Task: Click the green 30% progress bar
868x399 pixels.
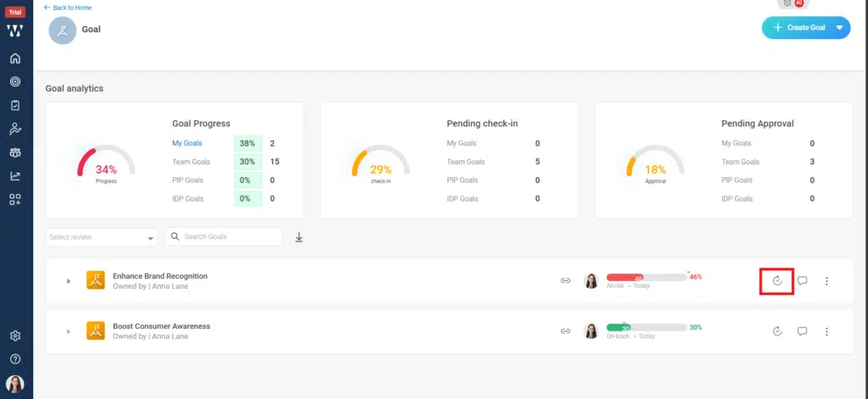Action: tap(647, 328)
